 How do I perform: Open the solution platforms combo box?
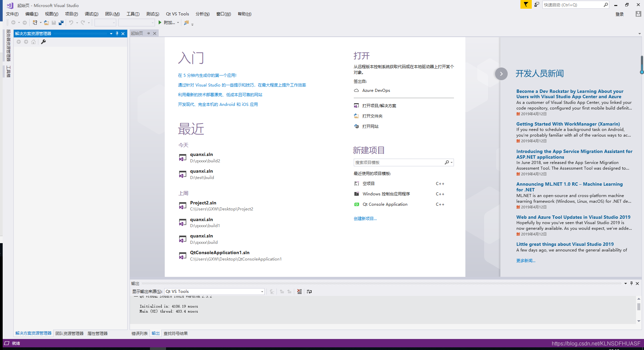coord(137,23)
